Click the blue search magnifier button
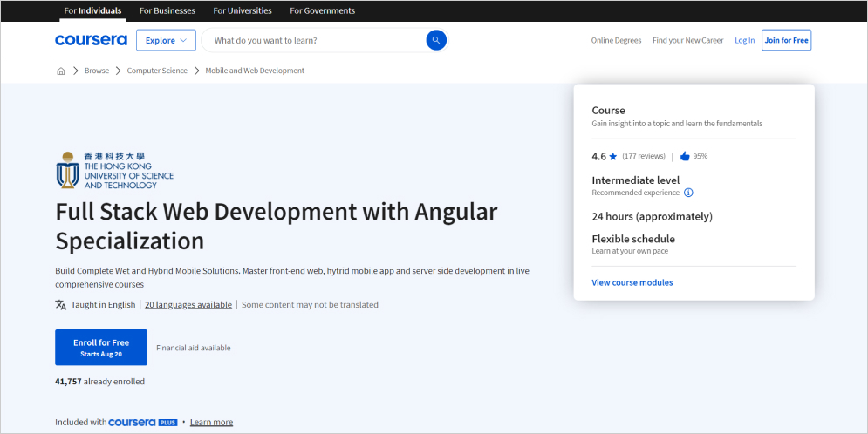This screenshot has height=434, width=868. (436, 40)
